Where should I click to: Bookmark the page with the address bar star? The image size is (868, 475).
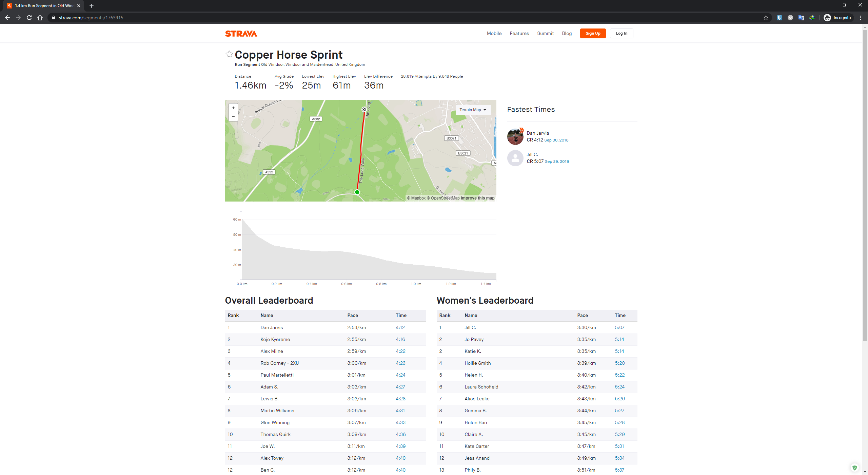point(766,18)
